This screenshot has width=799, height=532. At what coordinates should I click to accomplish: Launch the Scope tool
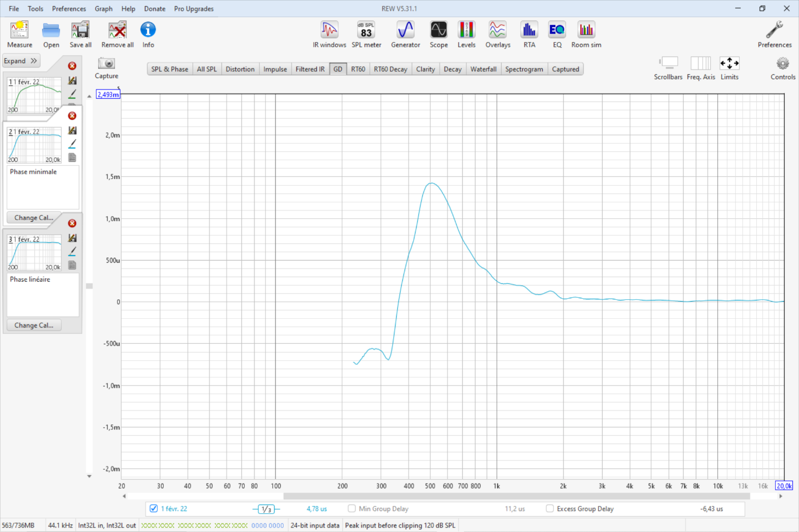coord(438,34)
